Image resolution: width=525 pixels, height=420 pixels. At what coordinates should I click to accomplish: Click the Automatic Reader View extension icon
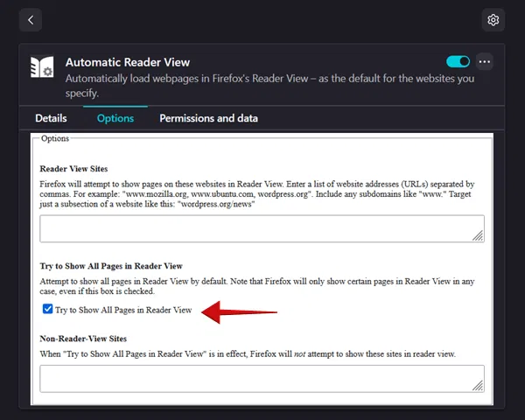[43, 68]
